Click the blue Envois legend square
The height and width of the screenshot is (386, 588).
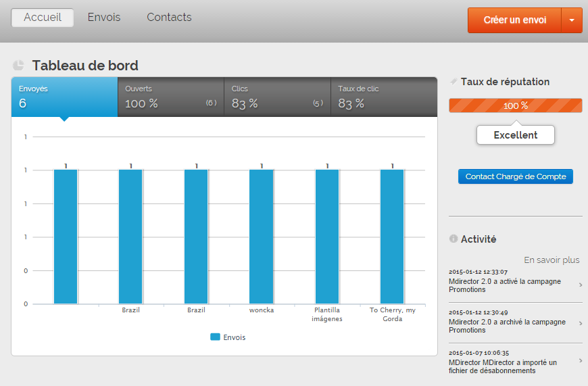click(x=215, y=337)
